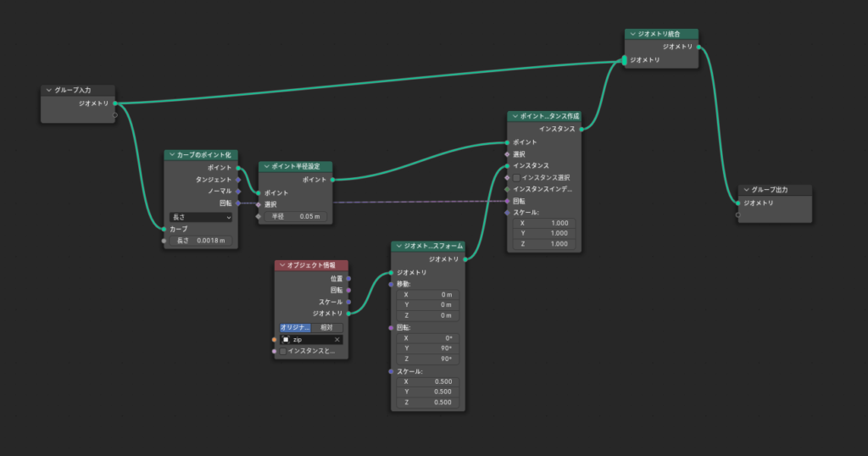Click ノーマル output socket on カーブのポイント化
This screenshot has width=868, height=456.
[238, 192]
